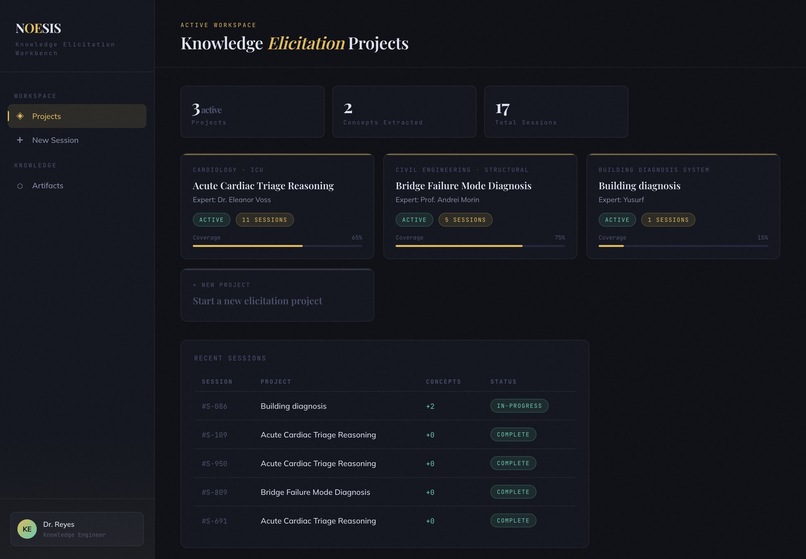Click ACTIVE badge on Acute Cardiac Triage card
Image resolution: width=806 pixels, height=559 pixels.
(x=211, y=220)
